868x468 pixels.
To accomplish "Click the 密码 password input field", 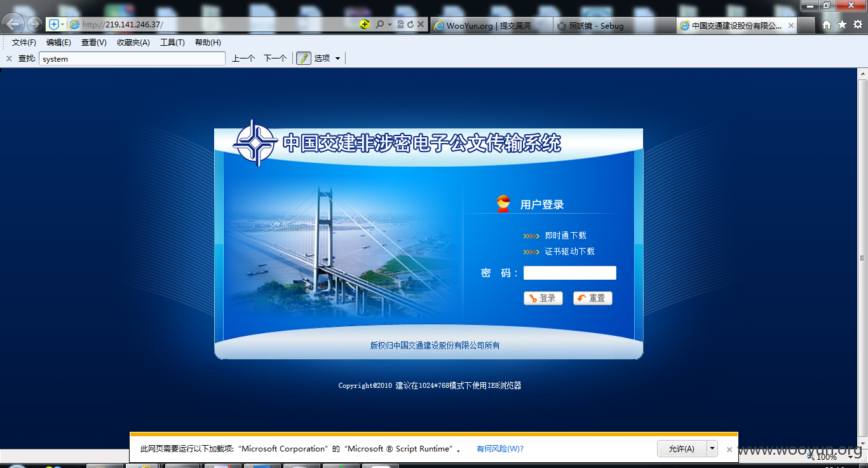I will click(570, 273).
